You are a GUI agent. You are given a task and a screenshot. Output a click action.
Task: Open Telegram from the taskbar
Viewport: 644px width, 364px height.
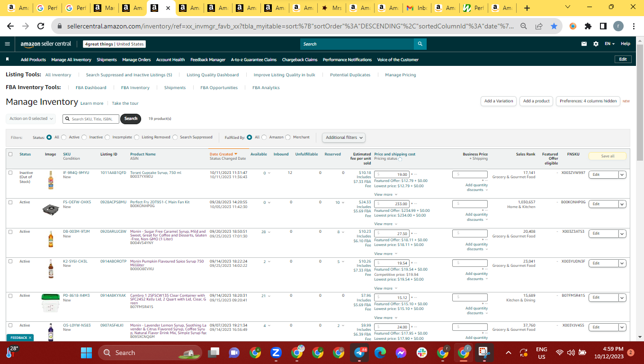pos(360,353)
